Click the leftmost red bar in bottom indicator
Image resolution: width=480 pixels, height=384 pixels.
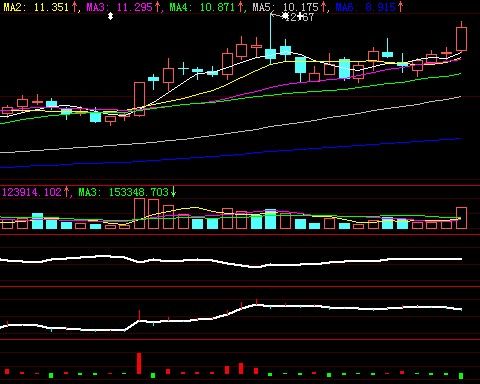pyautogui.click(x=7, y=371)
